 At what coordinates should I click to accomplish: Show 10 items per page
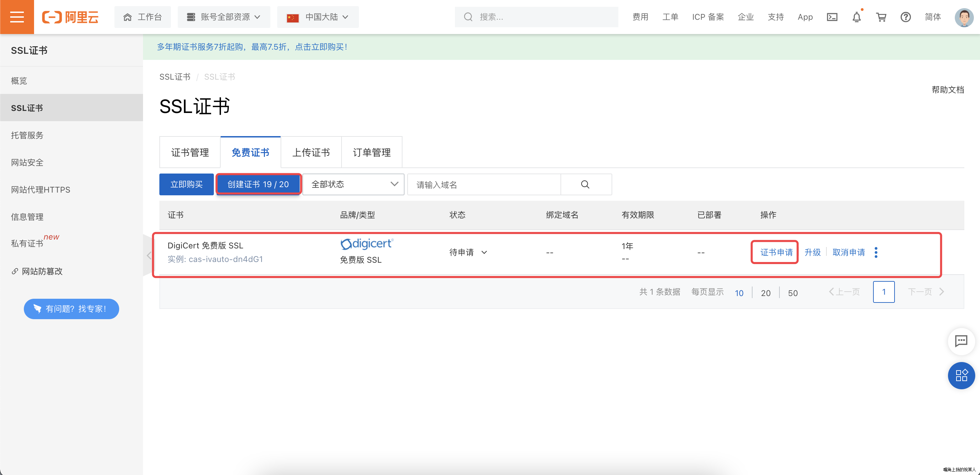pos(739,293)
